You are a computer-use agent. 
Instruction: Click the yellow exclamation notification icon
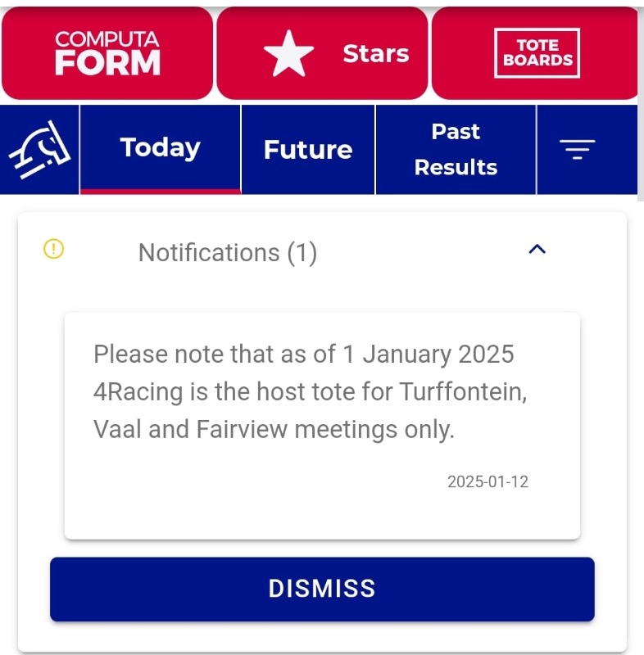click(53, 251)
